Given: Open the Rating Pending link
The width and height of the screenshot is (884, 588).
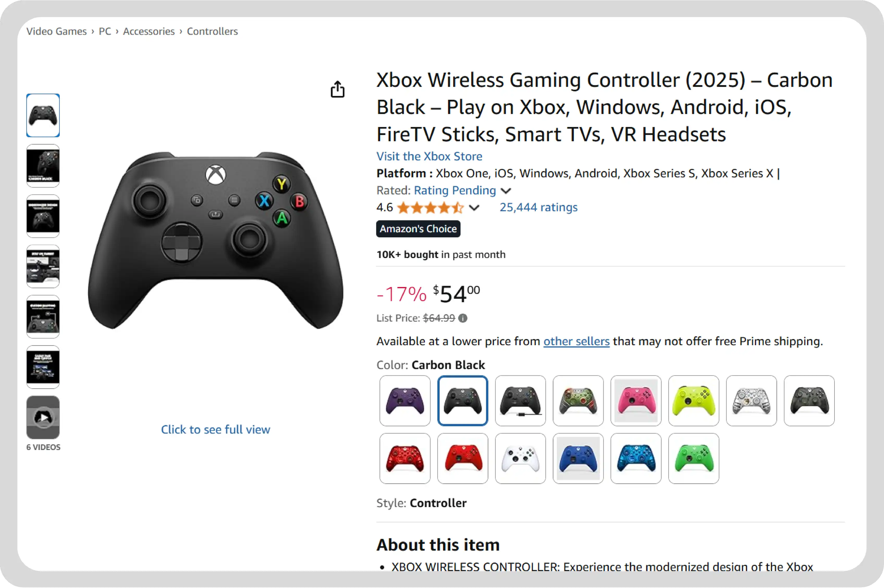Looking at the screenshot, I should [455, 190].
